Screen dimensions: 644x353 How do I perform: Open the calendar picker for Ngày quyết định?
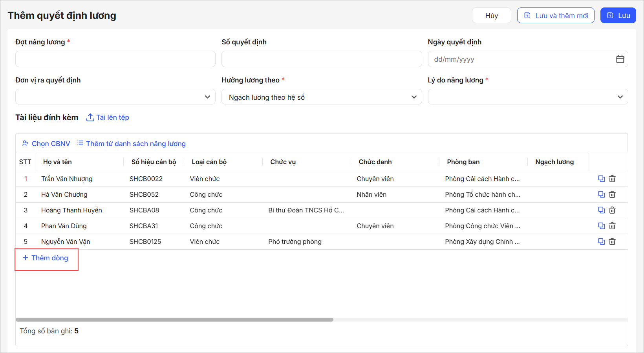click(x=620, y=59)
